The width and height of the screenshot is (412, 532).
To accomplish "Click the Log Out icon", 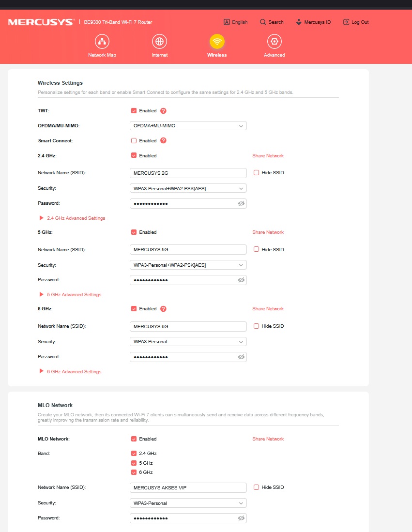I will click(x=346, y=22).
